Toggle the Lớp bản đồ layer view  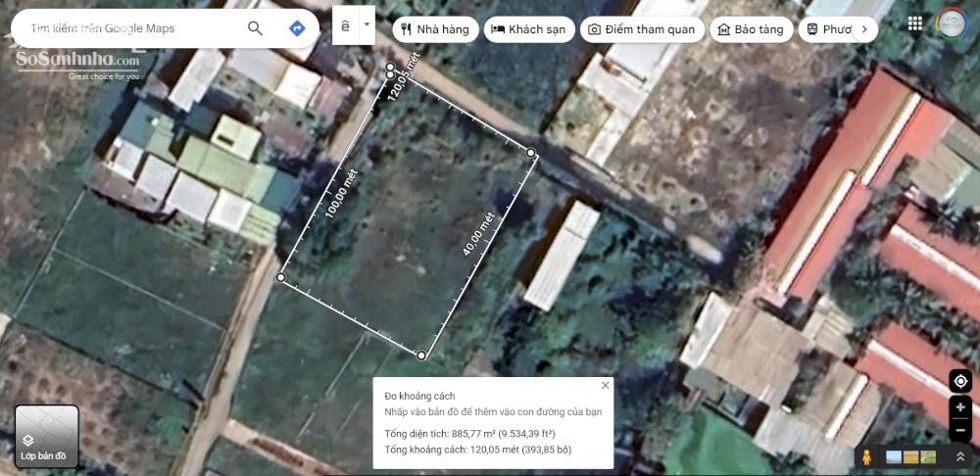(x=46, y=437)
